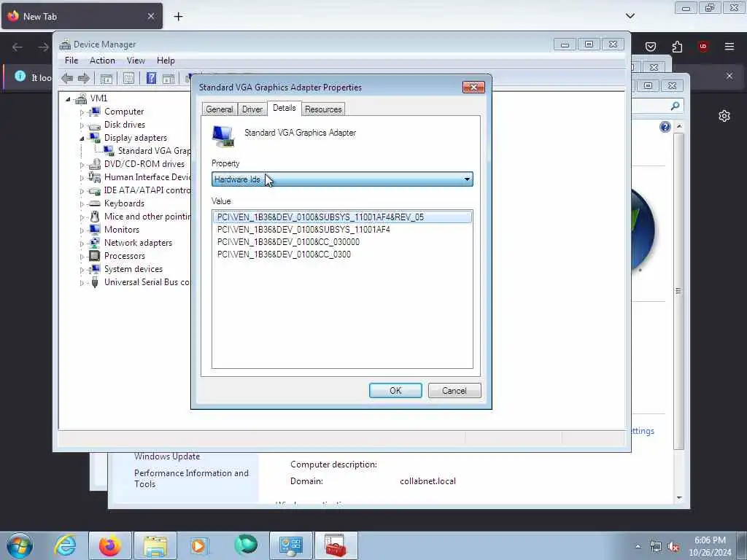Screen dimensions: 747x560
Task: Click the Firefox Extensions puzzle icon
Action: tap(677, 46)
